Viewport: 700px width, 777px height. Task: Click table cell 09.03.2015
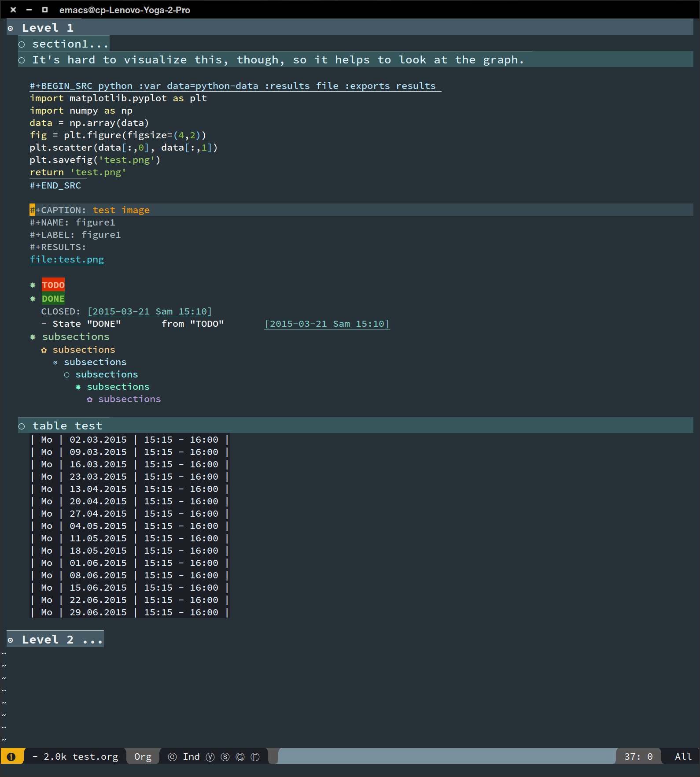[x=98, y=452]
